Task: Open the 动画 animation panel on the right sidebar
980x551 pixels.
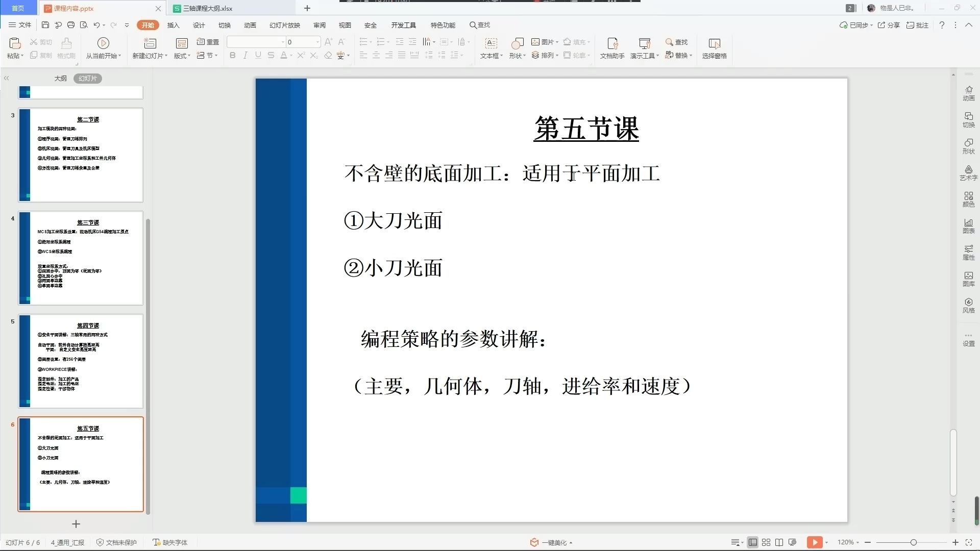Action: (x=968, y=93)
